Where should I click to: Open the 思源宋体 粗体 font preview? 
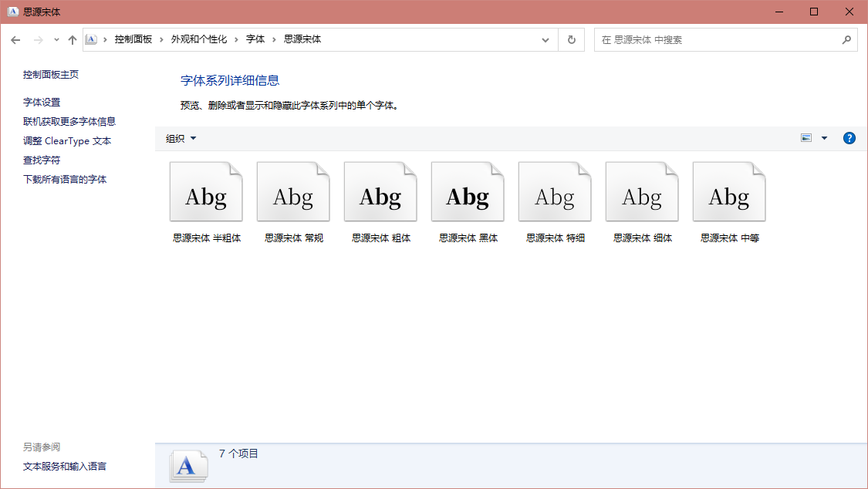[380, 191]
